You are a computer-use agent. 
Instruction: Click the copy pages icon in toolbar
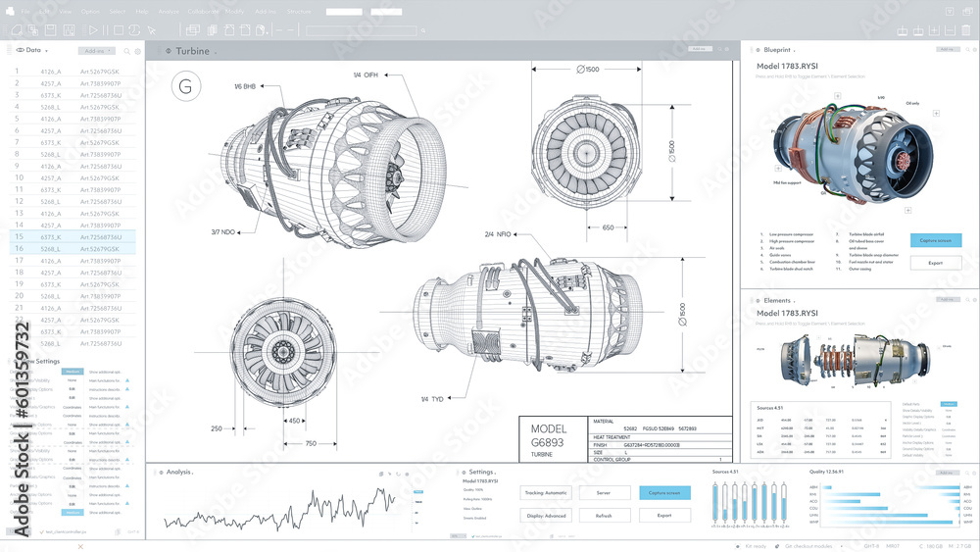tap(213, 29)
